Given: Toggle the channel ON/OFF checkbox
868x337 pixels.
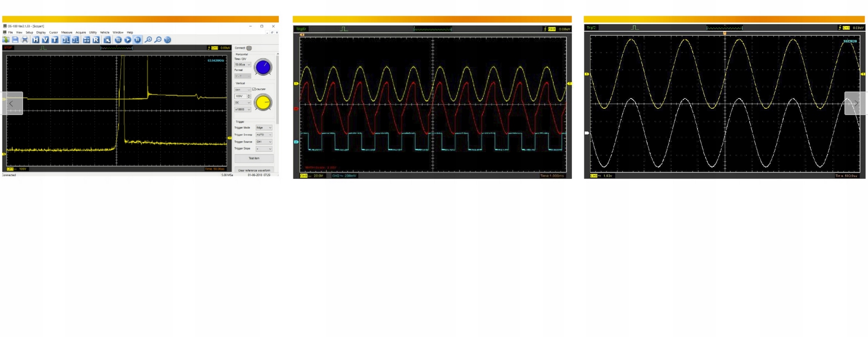Looking at the screenshot, I should [x=254, y=89].
